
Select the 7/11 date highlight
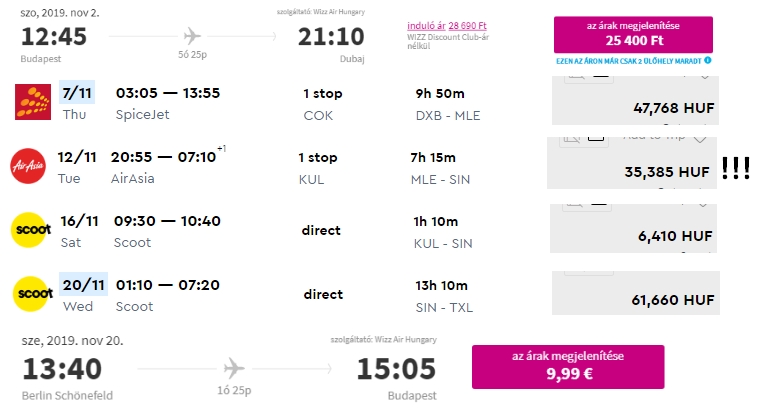click(77, 92)
